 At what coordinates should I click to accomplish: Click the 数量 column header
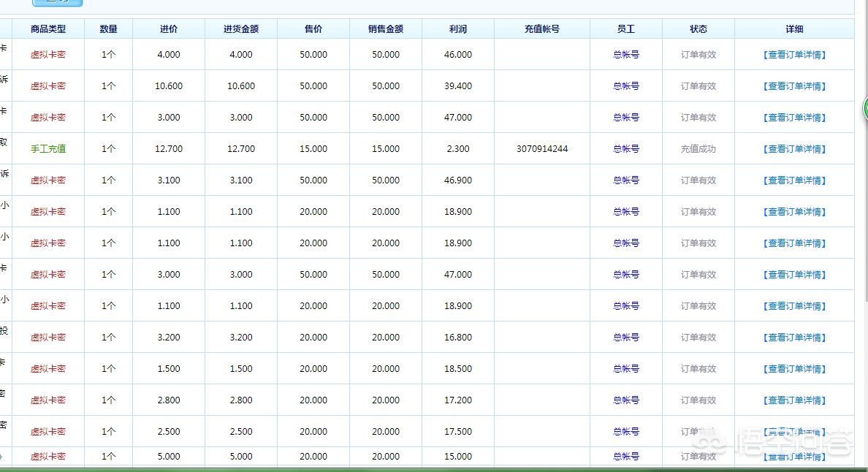pos(107,28)
